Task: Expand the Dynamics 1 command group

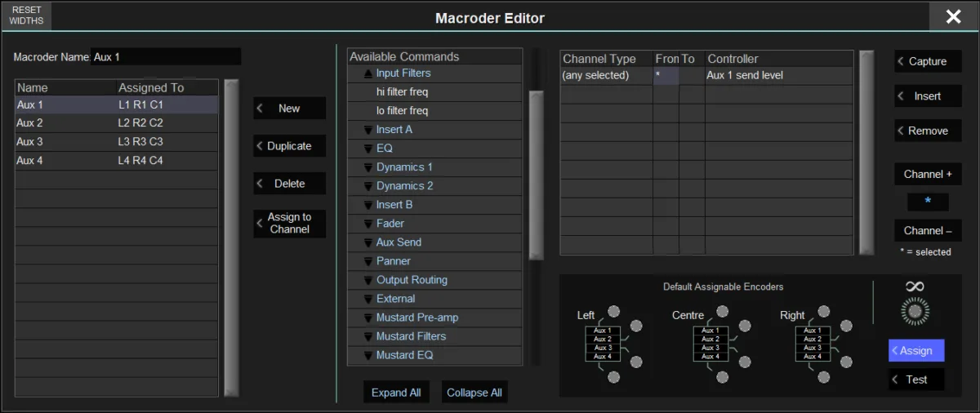Action: point(368,167)
